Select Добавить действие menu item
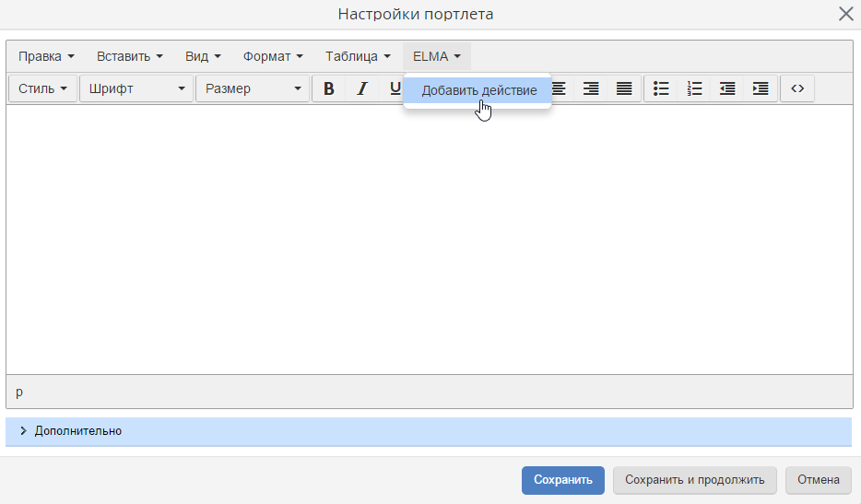The height and width of the screenshot is (504, 861). (x=478, y=90)
